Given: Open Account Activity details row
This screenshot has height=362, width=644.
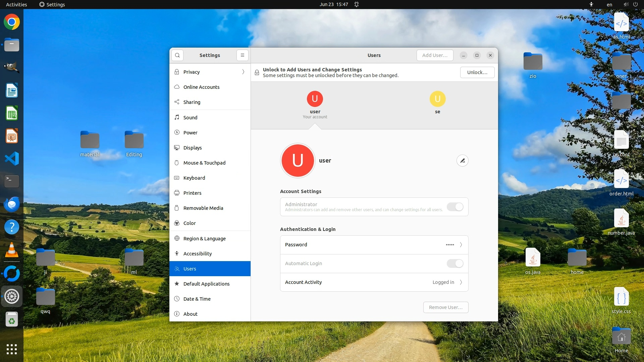Looking at the screenshot, I should click(374, 282).
